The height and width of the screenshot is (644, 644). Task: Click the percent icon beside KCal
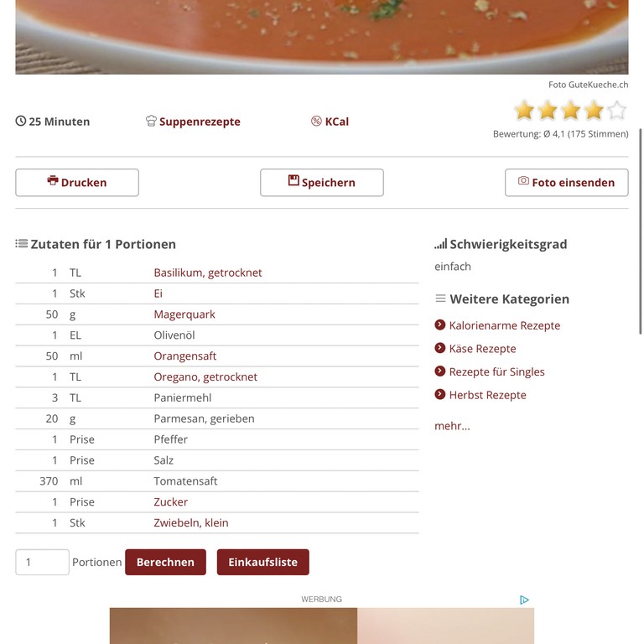pyautogui.click(x=316, y=121)
